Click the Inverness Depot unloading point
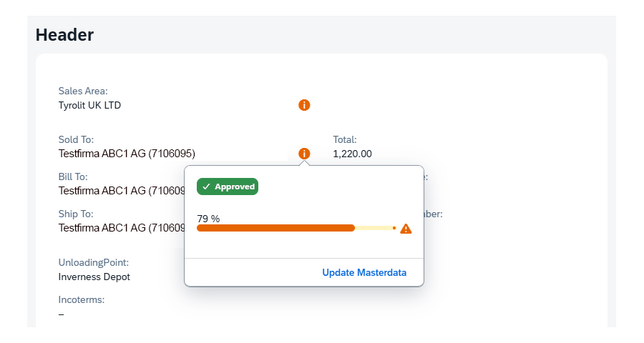This screenshot has width=644, height=343. tap(94, 277)
